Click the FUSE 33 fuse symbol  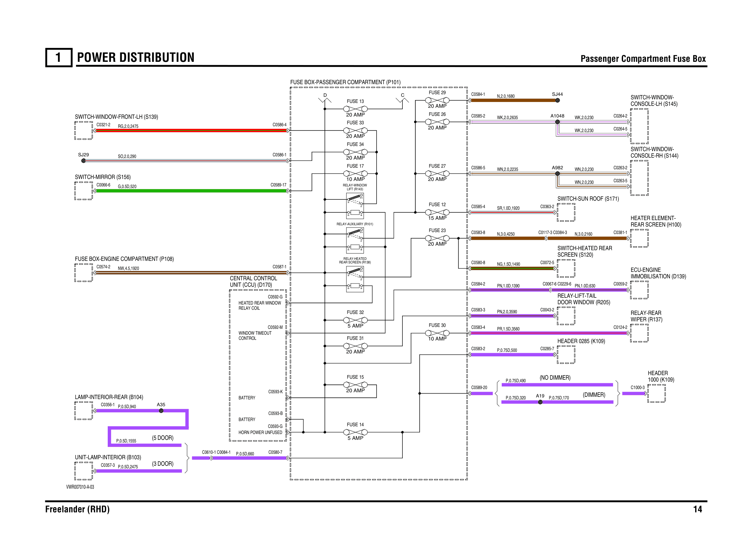click(x=355, y=130)
